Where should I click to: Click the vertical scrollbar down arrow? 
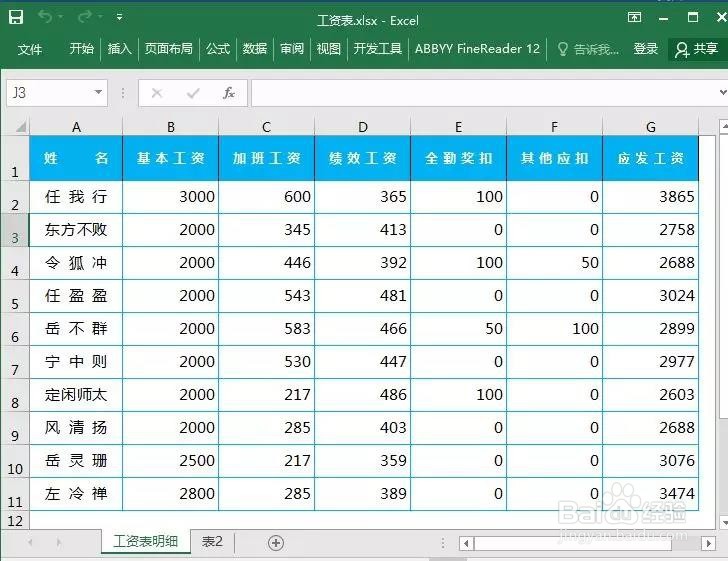723,522
